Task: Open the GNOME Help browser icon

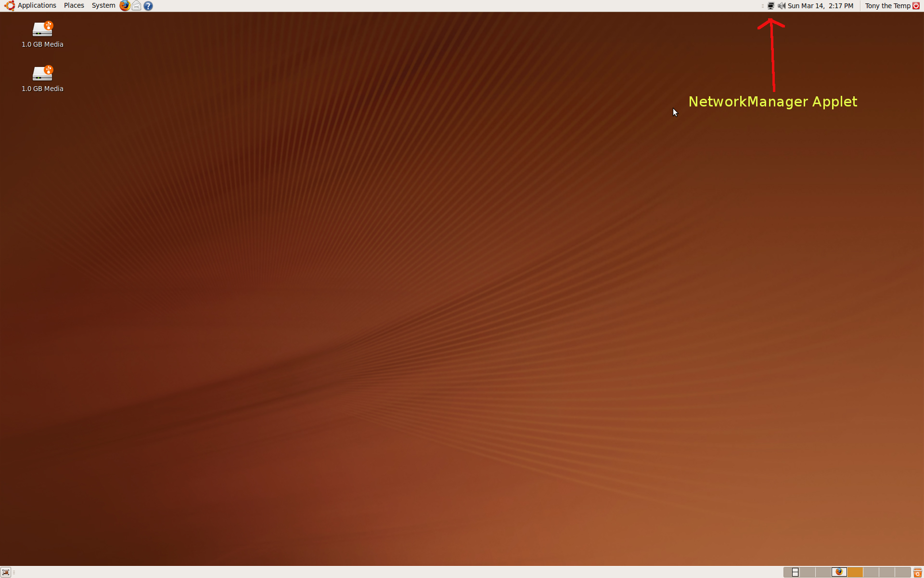Action: click(x=148, y=5)
